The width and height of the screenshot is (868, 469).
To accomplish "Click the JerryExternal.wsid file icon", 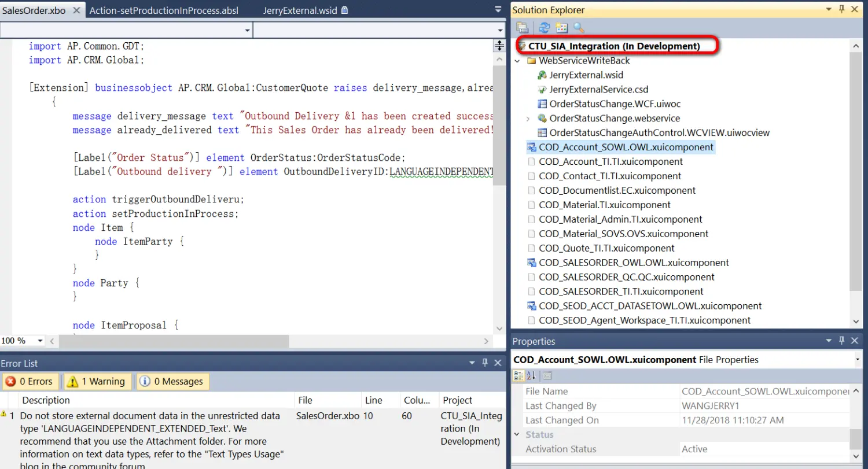I will 542,75.
